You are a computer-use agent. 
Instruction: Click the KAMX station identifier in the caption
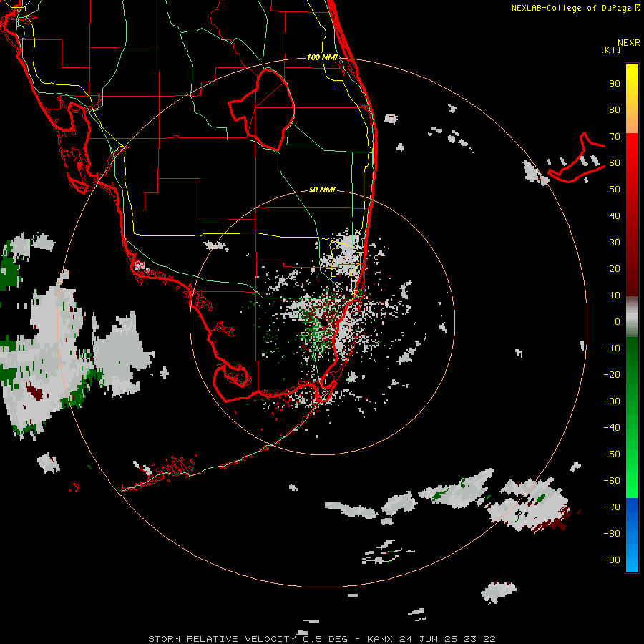click(x=380, y=639)
